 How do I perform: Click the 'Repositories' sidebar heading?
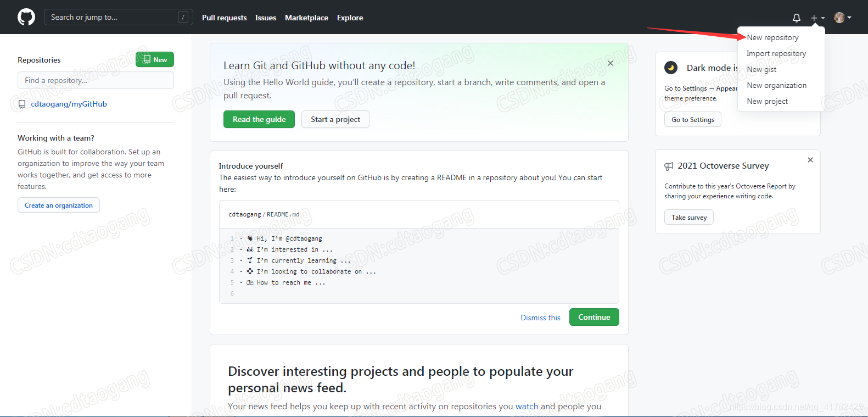coord(39,60)
